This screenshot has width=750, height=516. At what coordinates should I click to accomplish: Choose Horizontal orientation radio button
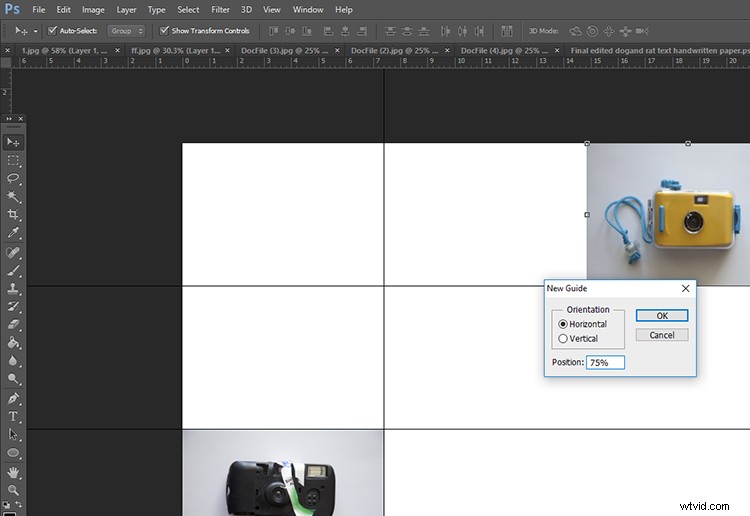[x=563, y=324]
